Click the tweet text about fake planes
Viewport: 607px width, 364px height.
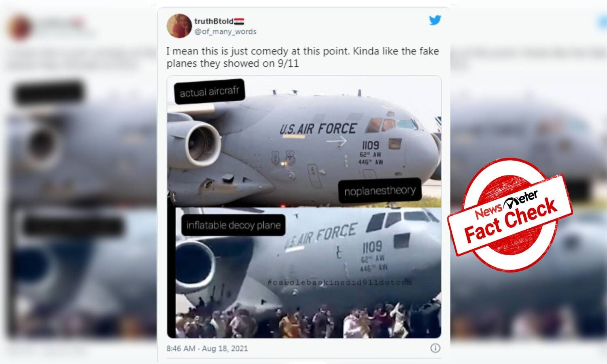coord(303,57)
